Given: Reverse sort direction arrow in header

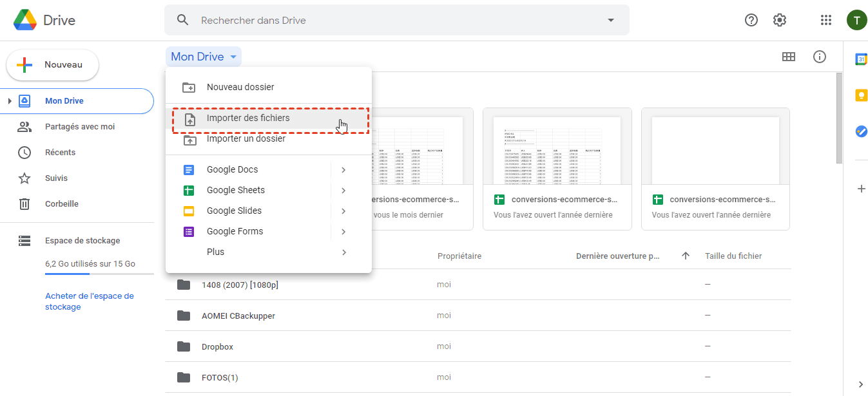Looking at the screenshot, I should [686, 256].
